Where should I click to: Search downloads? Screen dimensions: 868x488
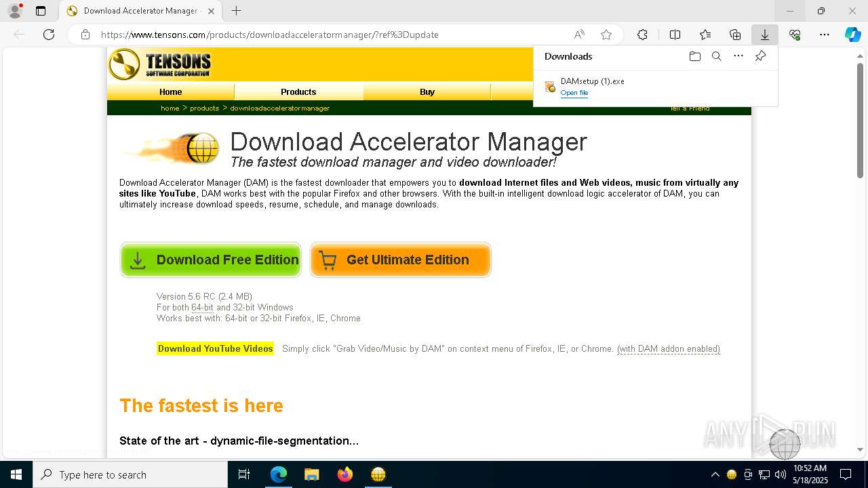pos(717,56)
